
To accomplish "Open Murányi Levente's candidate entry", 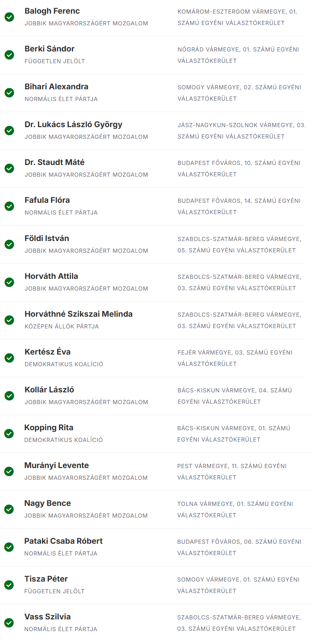I will point(56,465).
